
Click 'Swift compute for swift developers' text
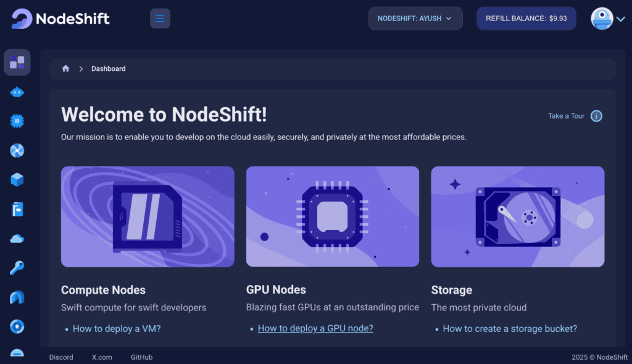tap(133, 308)
